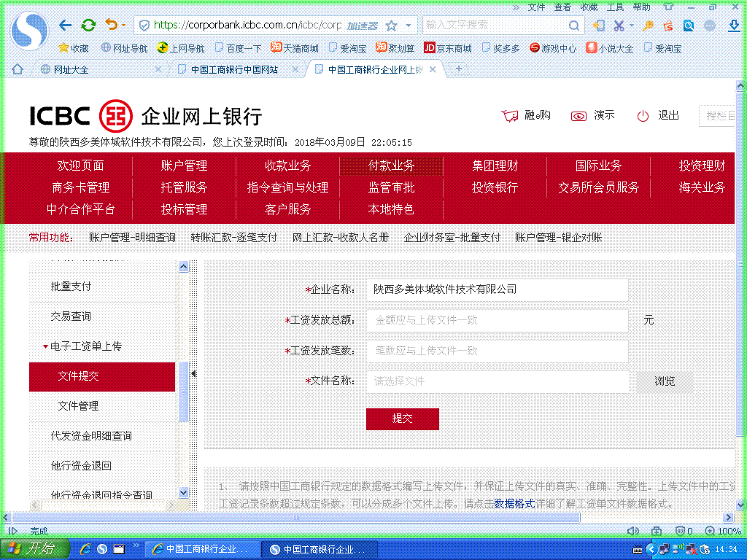Open the 收藏 favorites star bookmark
The height and width of the screenshot is (560, 747).
(74, 48)
